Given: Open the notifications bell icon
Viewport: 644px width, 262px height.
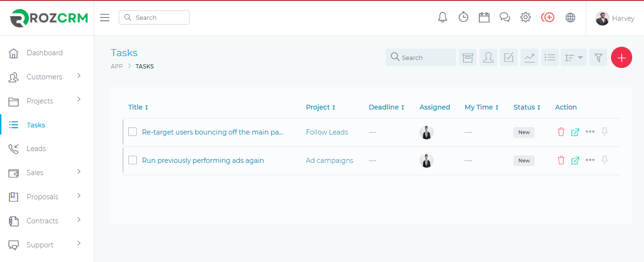Looking at the screenshot, I should coord(442,17).
